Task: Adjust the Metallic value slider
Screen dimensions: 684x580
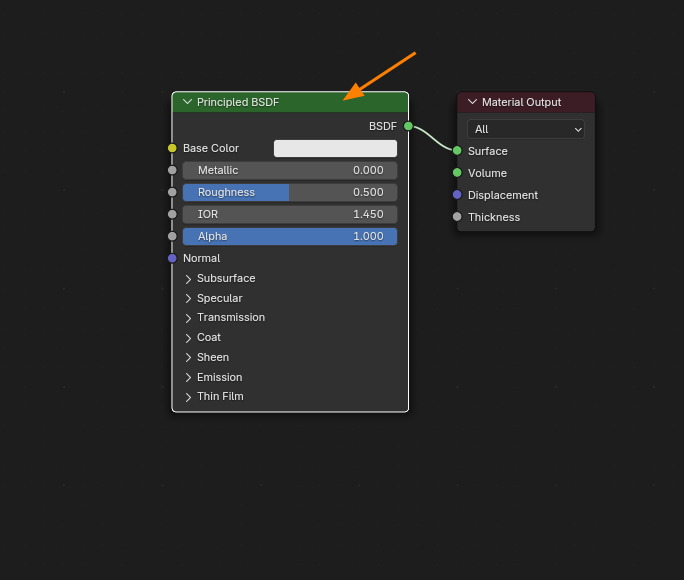Action: (290, 171)
